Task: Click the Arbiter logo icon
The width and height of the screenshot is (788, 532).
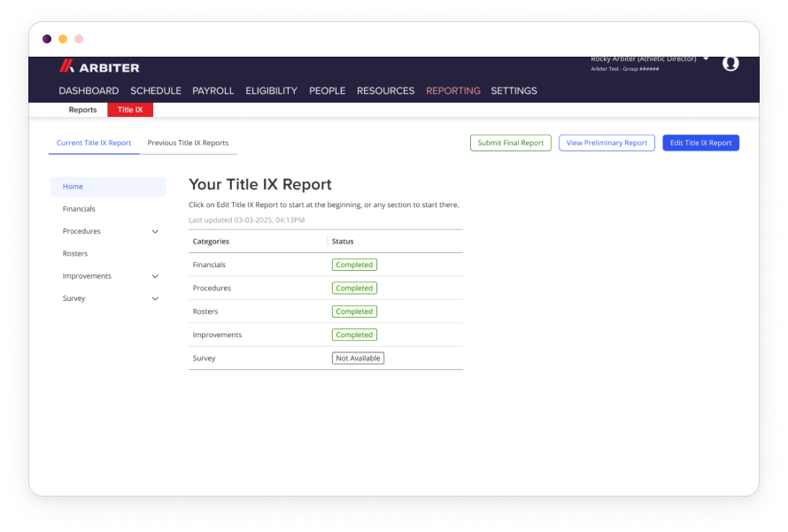Action: 66,66
